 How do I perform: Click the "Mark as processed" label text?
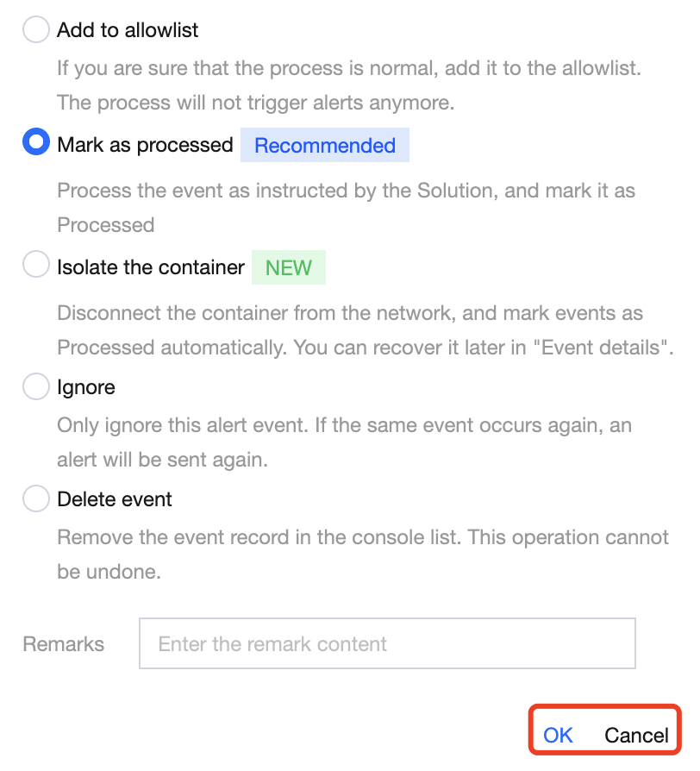[145, 144]
